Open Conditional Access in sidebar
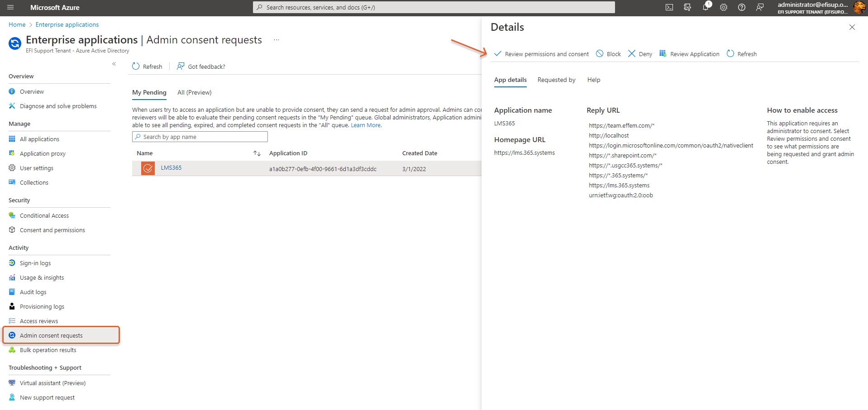Viewport: 868px width, 410px height. coord(44,216)
